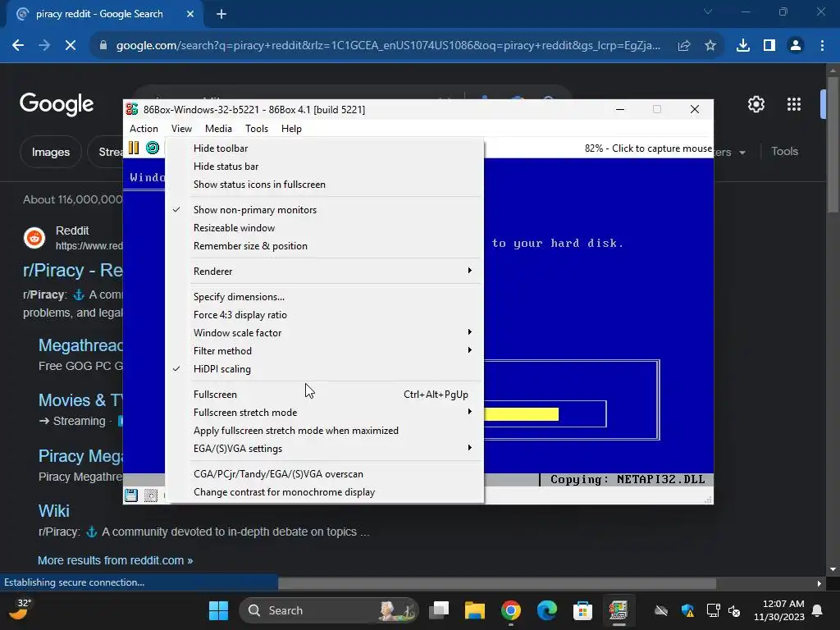Click the taskbar clock showing 12:07 AM
Screen dimensions: 840x630
[779, 610]
